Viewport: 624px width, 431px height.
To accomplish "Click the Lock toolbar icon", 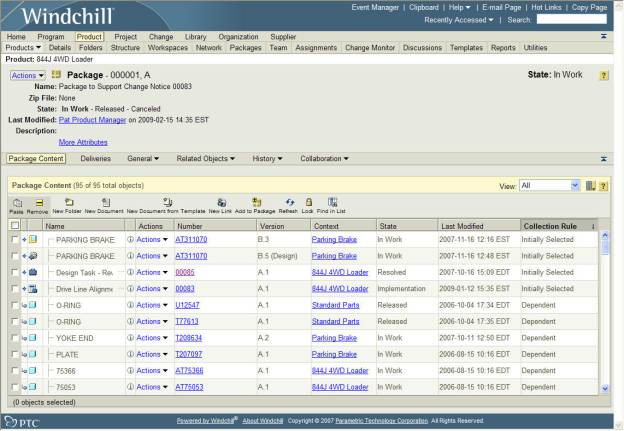I will (x=308, y=202).
